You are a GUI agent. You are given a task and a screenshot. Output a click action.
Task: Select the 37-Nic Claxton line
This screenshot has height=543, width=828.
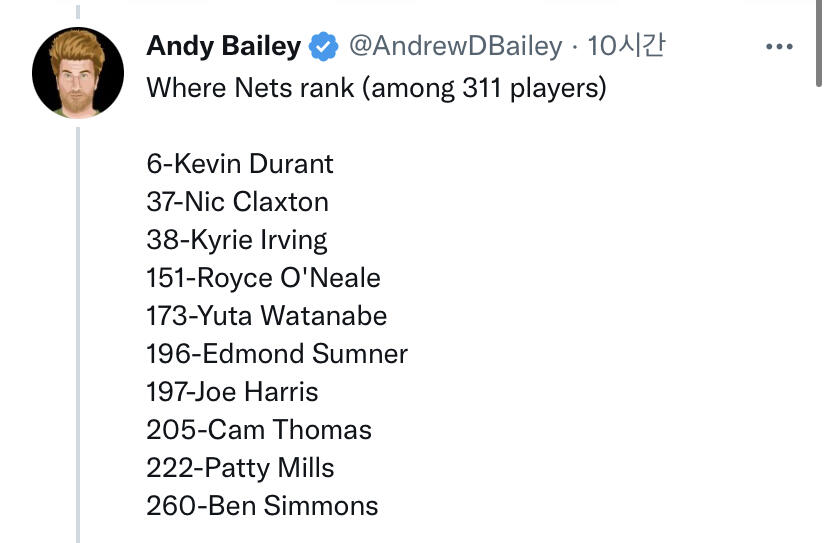click(237, 201)
